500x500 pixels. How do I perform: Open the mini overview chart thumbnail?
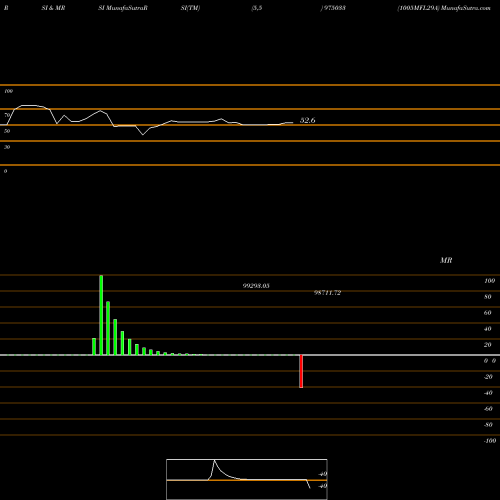247,479
